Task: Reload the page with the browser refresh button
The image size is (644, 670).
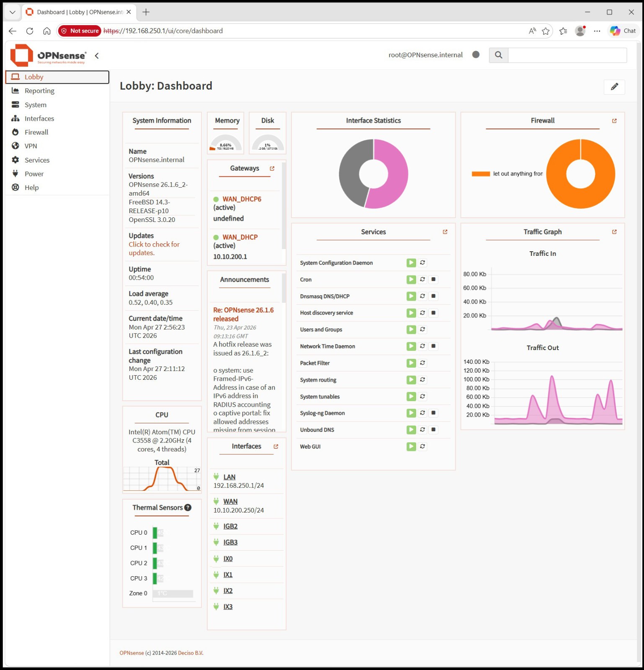Action: pyautogui.click(x=30, y=31)
